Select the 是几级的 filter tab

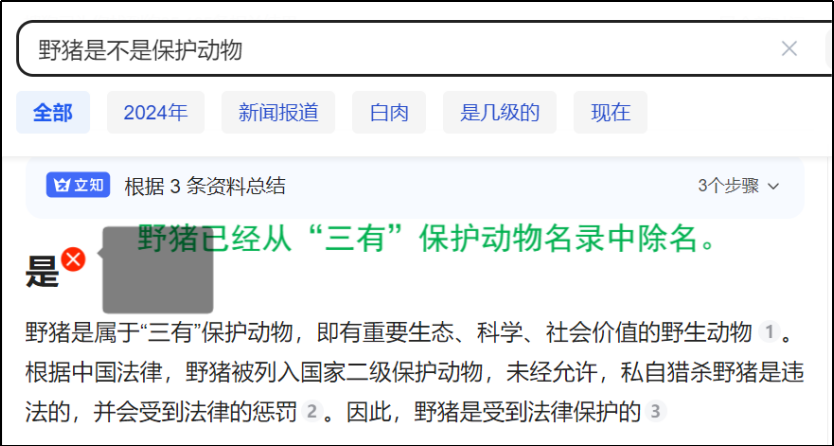(499, 112)
